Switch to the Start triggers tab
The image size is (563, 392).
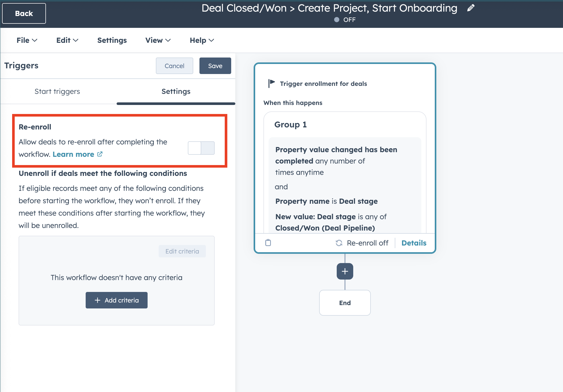click(x=57, y=91)
